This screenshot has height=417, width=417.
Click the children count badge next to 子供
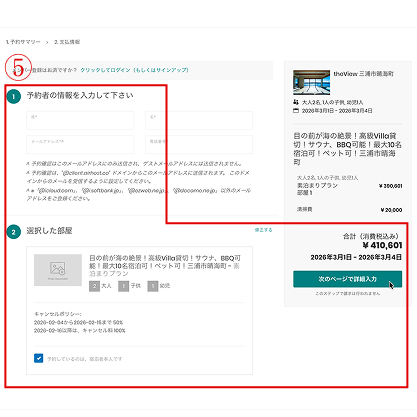(124, 286)
